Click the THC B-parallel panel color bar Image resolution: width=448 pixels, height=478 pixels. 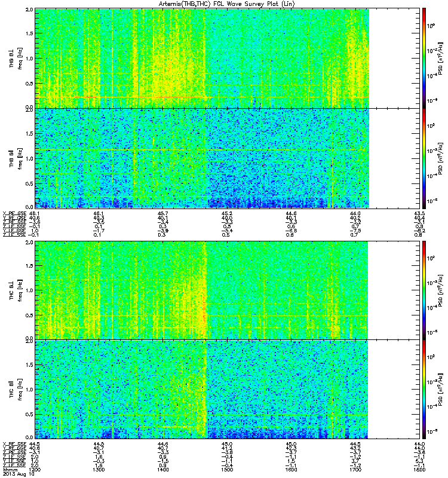point(424,390)
